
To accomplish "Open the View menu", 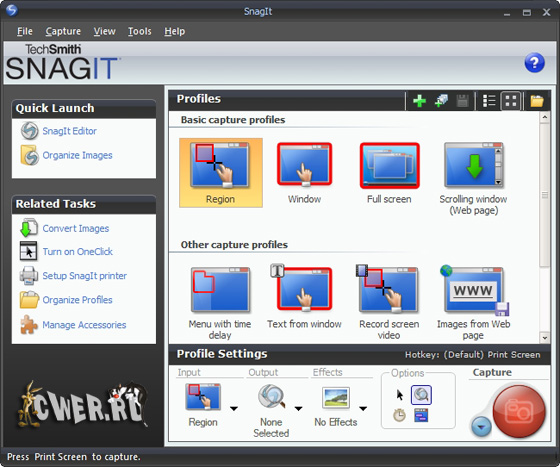I will [104, 31].
